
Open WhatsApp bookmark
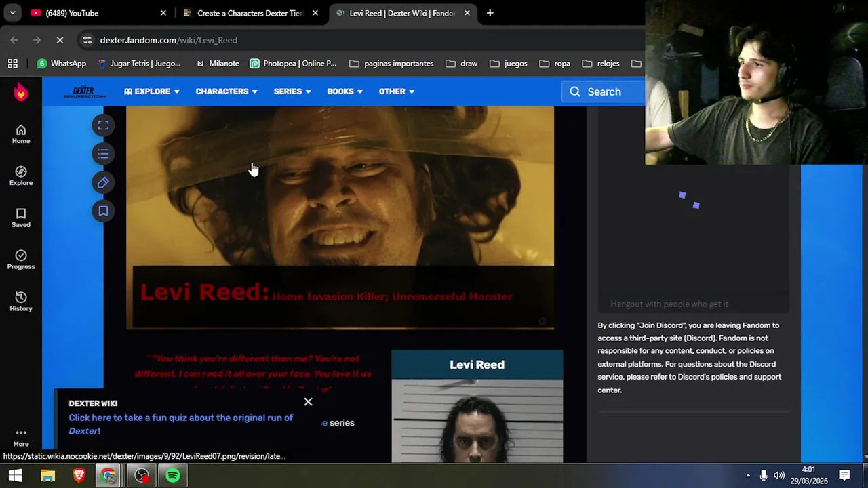tap(62, 64)
